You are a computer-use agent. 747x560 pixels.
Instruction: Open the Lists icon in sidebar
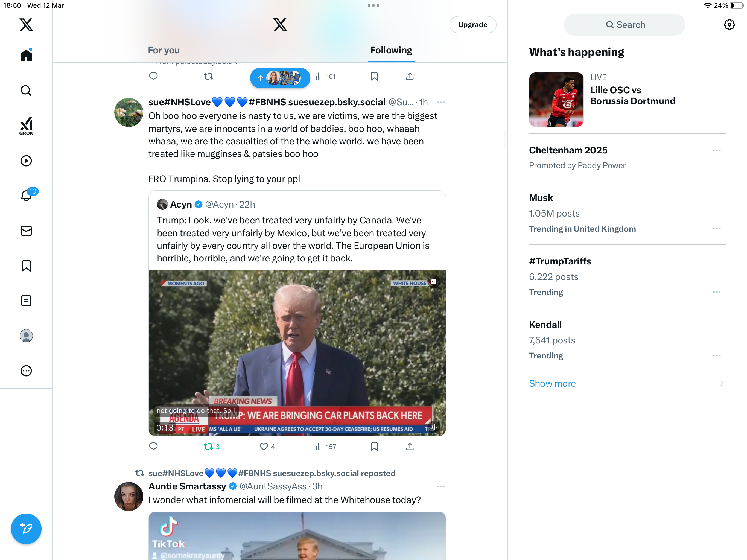pyautogui.click(x=26, y=301)
